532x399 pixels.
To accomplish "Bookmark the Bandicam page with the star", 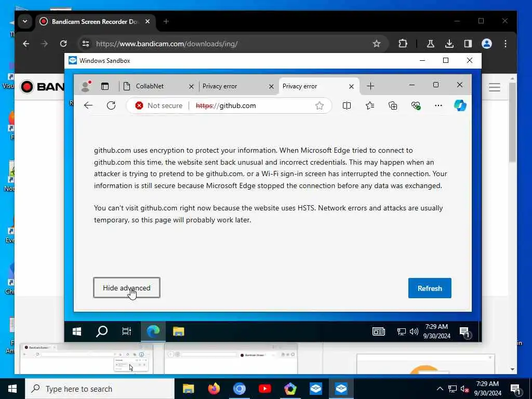I will (377, 44).
